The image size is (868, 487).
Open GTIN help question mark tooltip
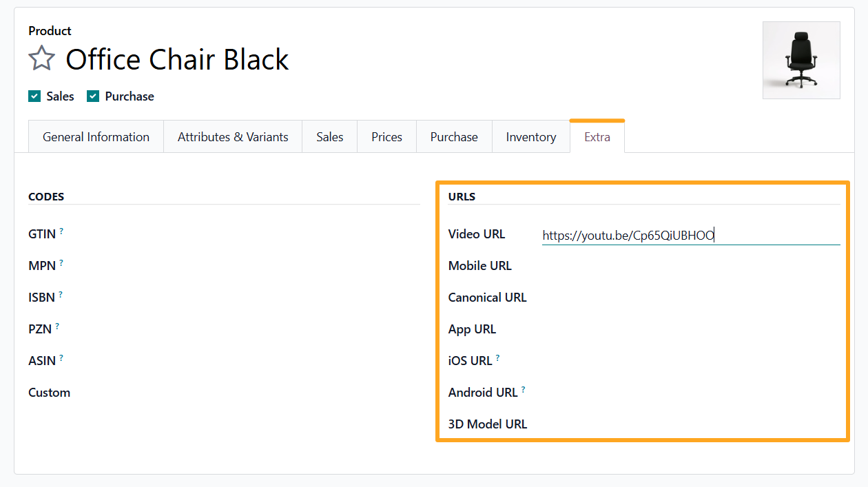61,231
